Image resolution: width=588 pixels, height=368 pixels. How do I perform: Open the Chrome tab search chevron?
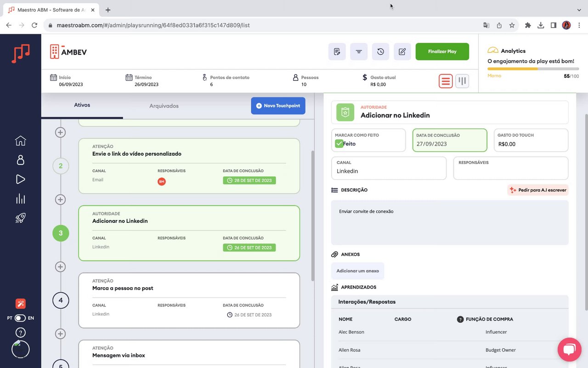pos(579,10)
